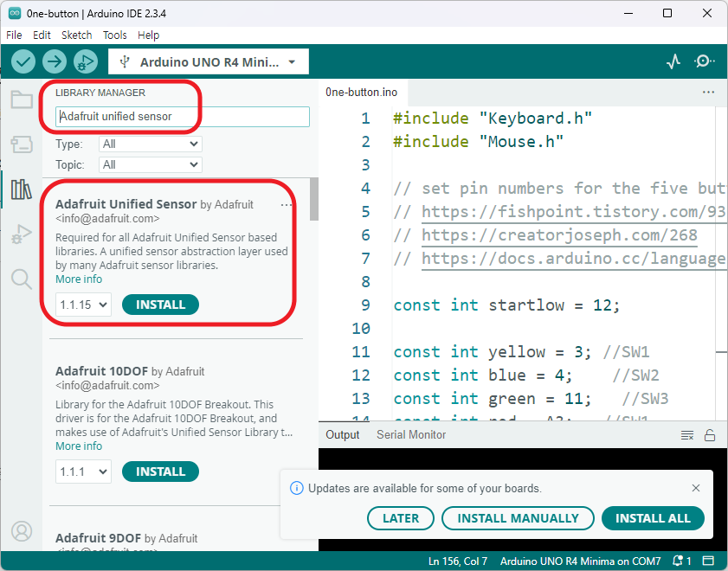Click the Arduino IDE app logo icon
Image resolution: width=728 pixels, height=571 pixels.
(15, 14)
